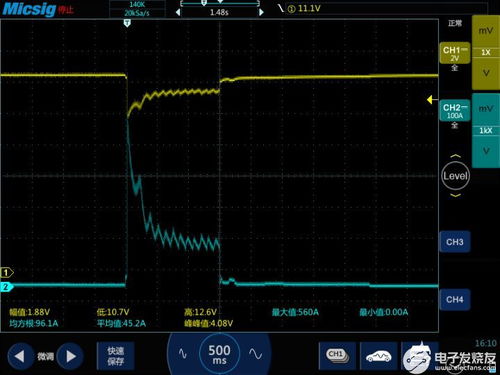
Task: Select the channel 2 ground level marker
Action: tap(6, 287)
